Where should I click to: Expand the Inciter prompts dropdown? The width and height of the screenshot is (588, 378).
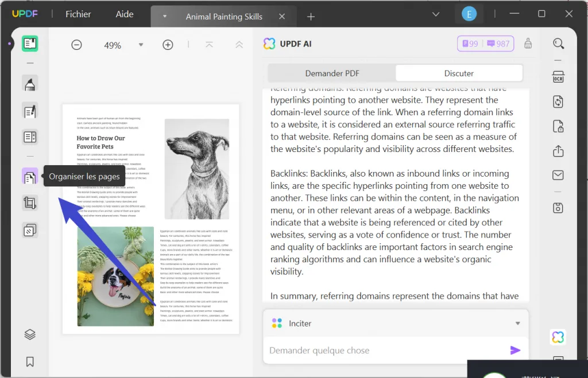click(519, 323)
